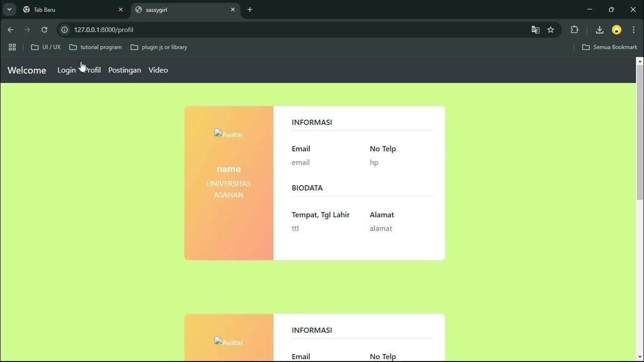Image resolution: width=644 pixels, height=362 pixels.
Task: View site information icon in address bar
Action: click(64, 30)
